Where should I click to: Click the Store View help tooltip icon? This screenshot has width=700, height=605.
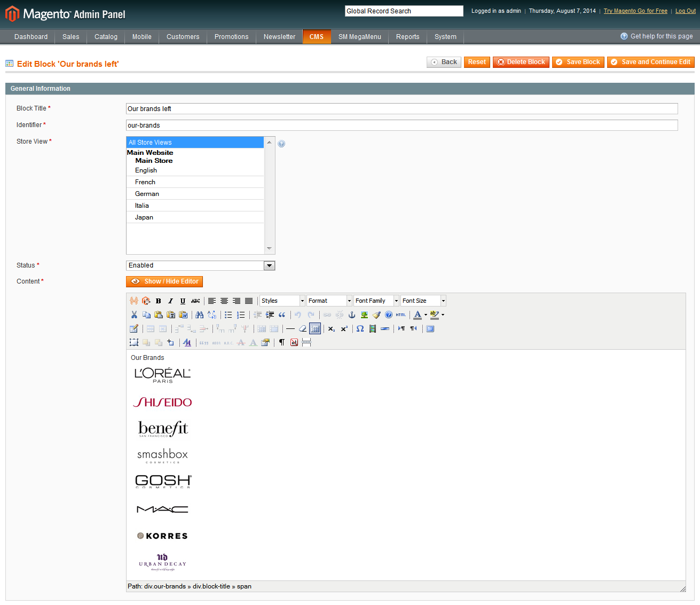(281, 144)
